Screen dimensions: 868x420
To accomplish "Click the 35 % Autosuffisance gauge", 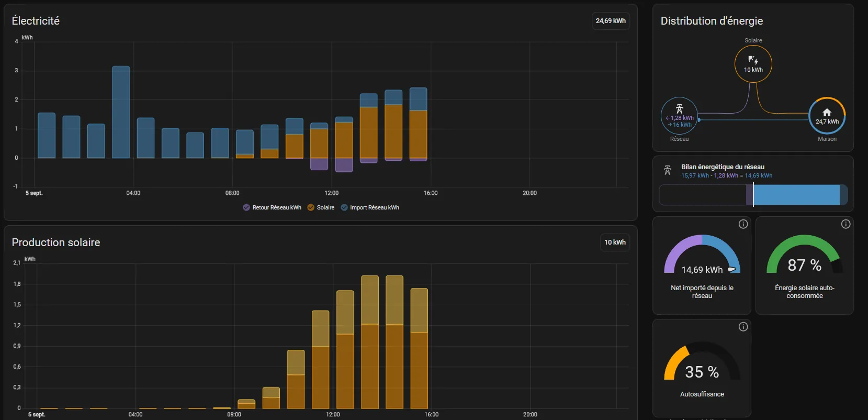I will [x=702, y=361].
